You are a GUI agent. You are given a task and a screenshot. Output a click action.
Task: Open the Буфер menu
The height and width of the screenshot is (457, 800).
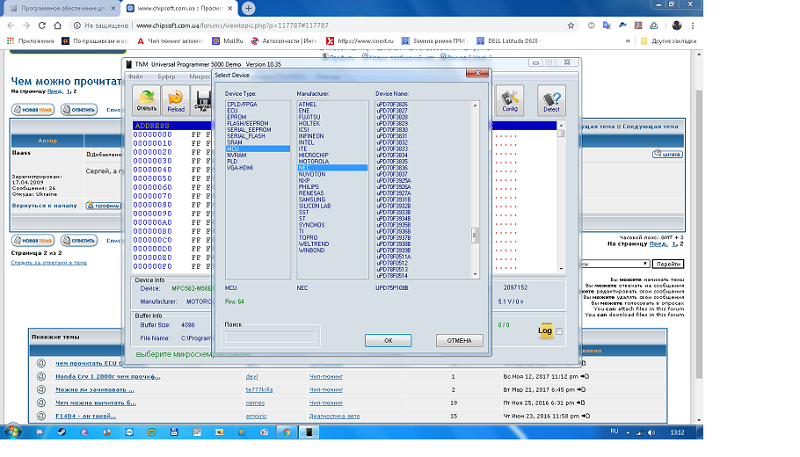tap(166, 76)
